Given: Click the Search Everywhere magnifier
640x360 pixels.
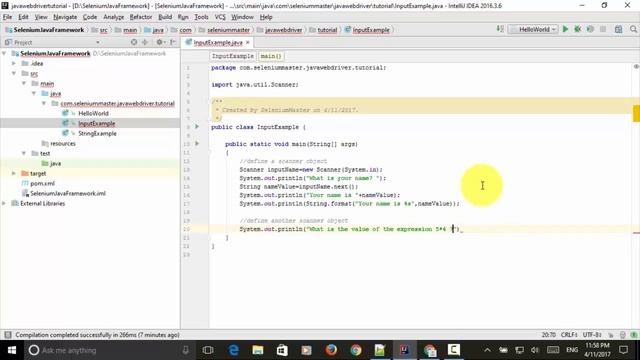Looking at the screenshot, I should click(x=633, y=29).
